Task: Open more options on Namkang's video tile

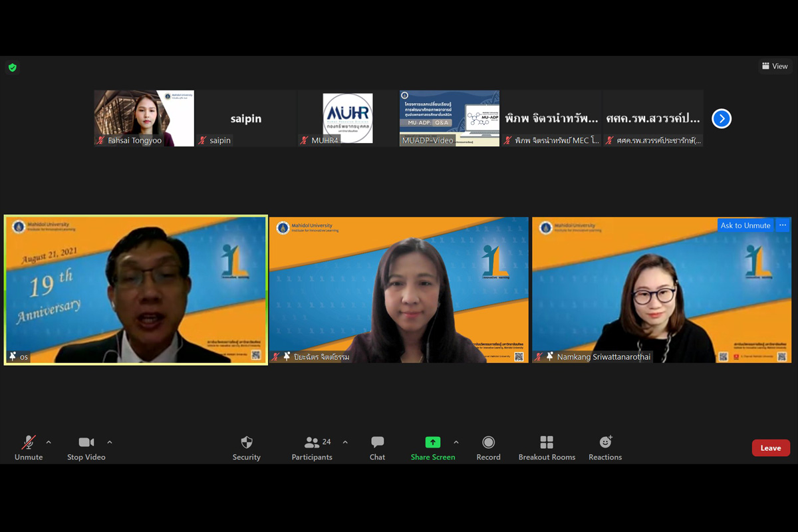Action: (783, 225)
